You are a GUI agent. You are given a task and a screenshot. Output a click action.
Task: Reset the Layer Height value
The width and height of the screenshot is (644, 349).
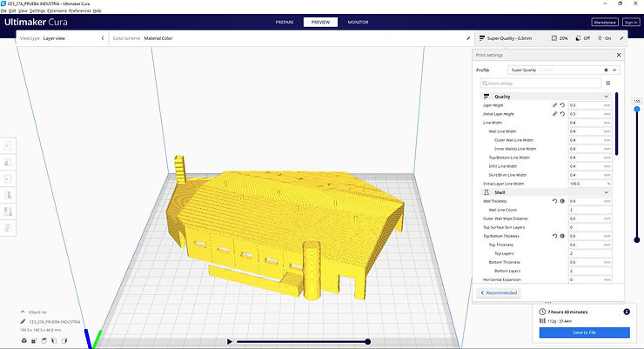[561, 105]
